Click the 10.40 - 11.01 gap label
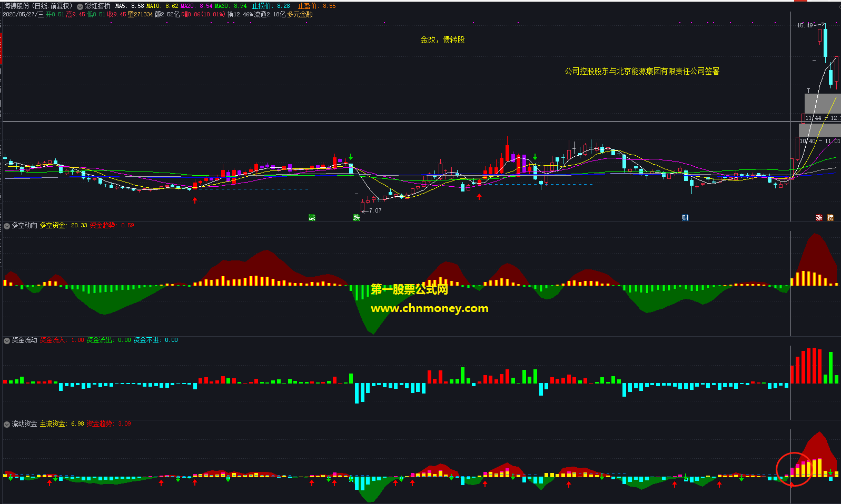Image resolution: width=841 pixels, height=504 pixels. coord(820,141)
